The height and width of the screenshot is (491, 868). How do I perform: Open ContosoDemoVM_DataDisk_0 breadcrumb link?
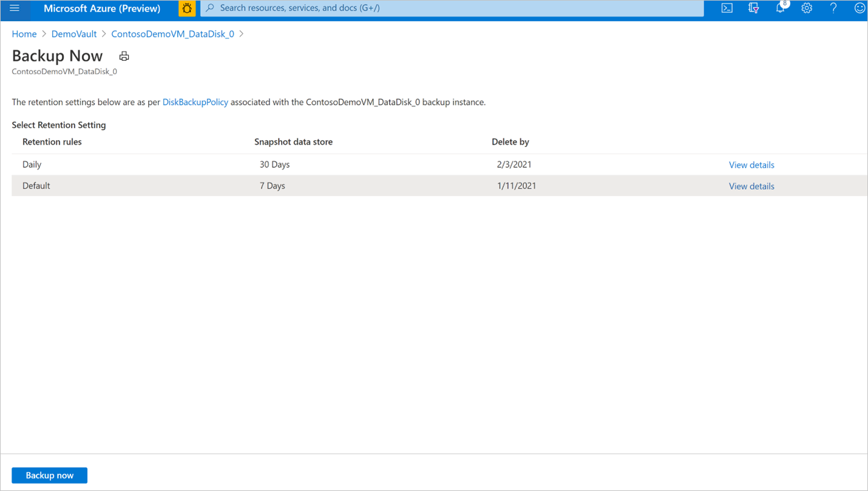172,34
